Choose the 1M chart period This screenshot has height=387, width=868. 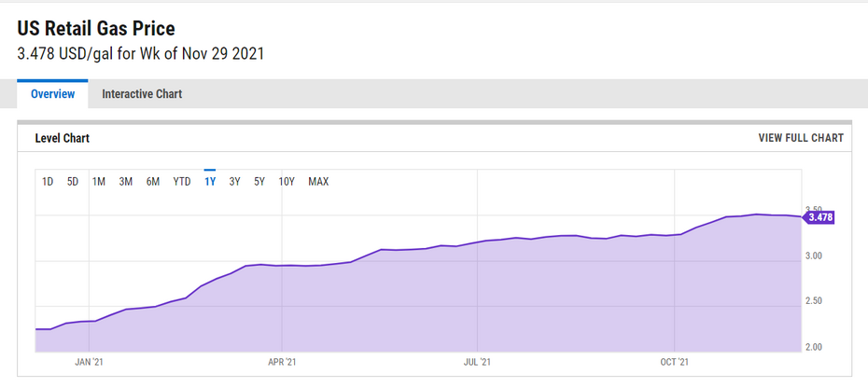(98, 182)
